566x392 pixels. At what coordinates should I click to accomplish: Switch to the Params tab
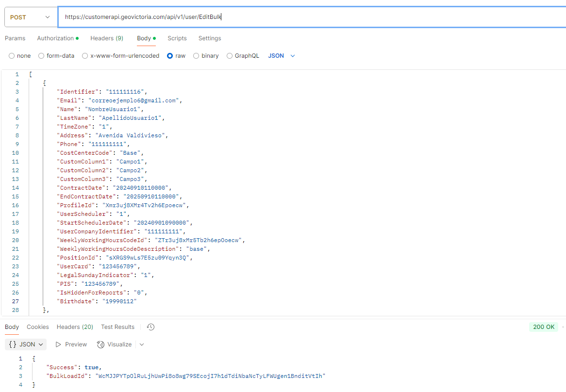15,38
